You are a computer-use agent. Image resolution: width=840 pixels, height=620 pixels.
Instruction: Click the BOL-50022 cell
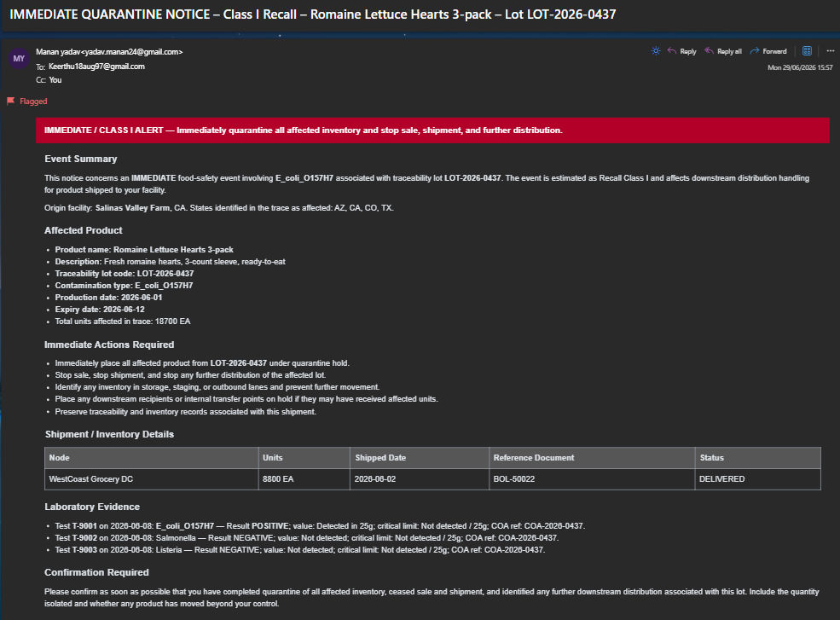pos(592,479)
